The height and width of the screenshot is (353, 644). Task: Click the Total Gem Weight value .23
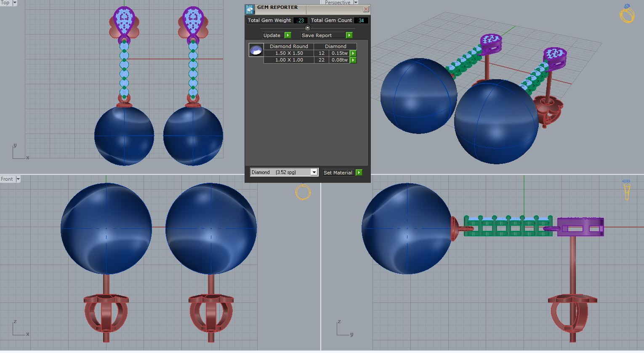click(x=301, y=20)
